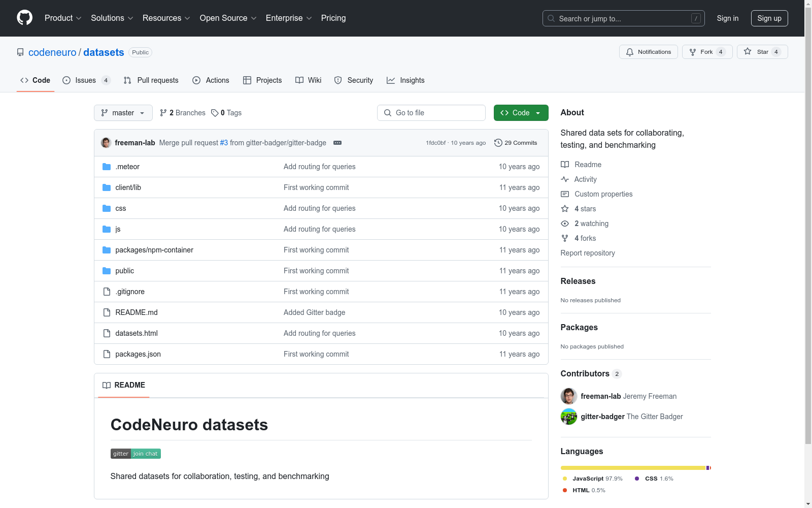
Task: Click the JavaScript 97.9% language entry
Action: pos(592,479)
